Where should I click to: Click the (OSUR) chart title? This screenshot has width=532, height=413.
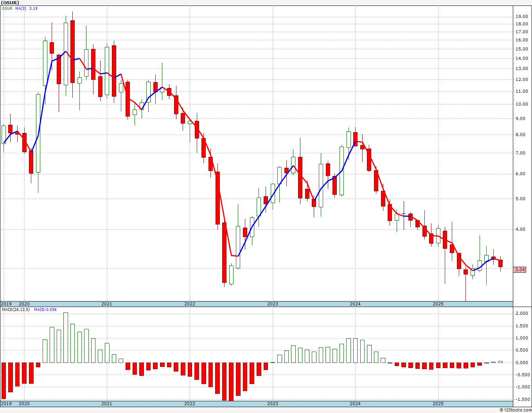point(10,2)
